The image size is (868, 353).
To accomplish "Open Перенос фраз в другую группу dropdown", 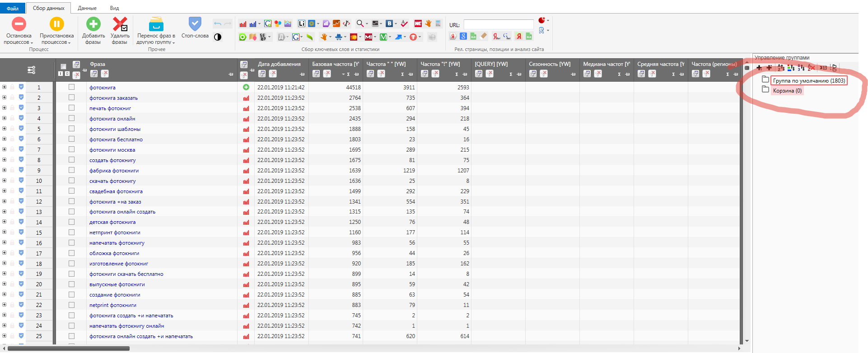I will point(173,43).
